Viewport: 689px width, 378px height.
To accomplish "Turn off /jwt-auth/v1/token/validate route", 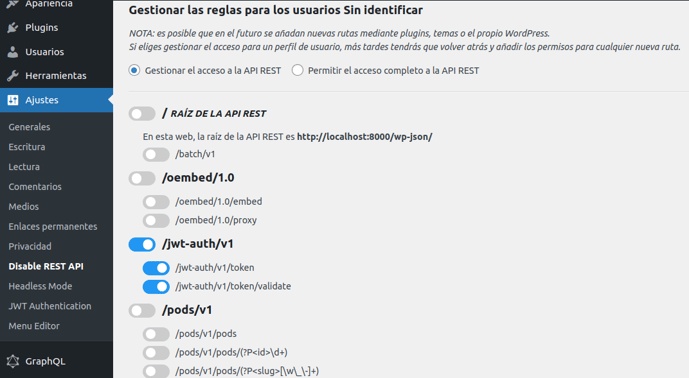I will (156, 287).
